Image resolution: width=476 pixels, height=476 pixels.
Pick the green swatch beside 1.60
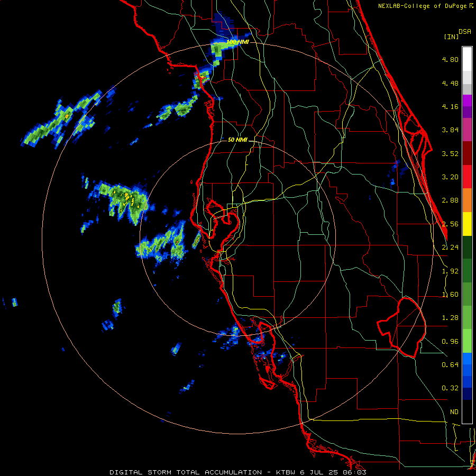[x=467, y=294]
